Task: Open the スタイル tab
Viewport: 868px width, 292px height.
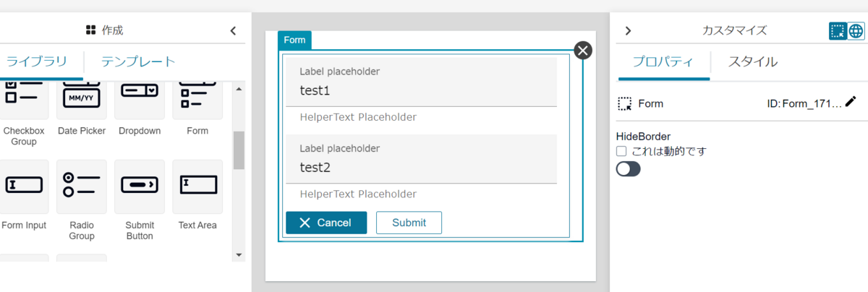Action: pos(753,61)
